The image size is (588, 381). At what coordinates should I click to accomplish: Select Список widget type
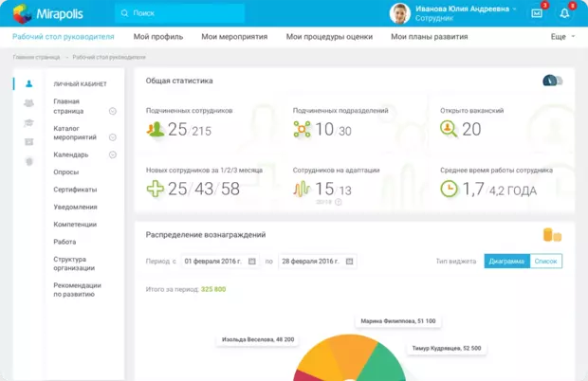pyautogui.click(x=545, y=262)
